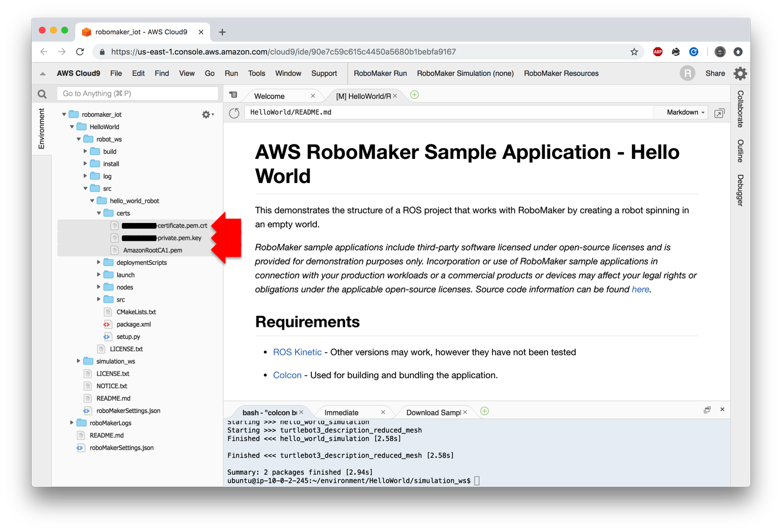Expand the simulation_ws folder

coord(79,361)
